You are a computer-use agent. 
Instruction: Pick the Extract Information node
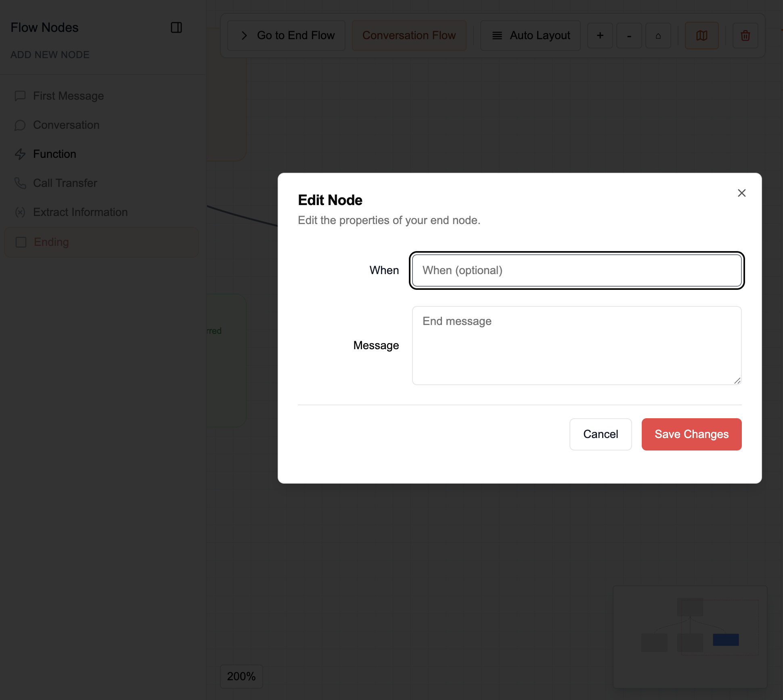tap(80, 212)
